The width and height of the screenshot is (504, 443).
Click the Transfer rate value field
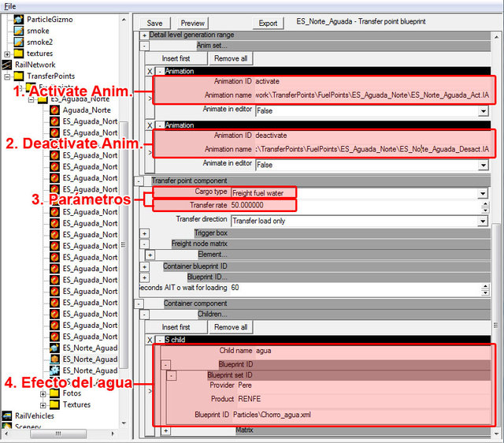tap(262, 206)
